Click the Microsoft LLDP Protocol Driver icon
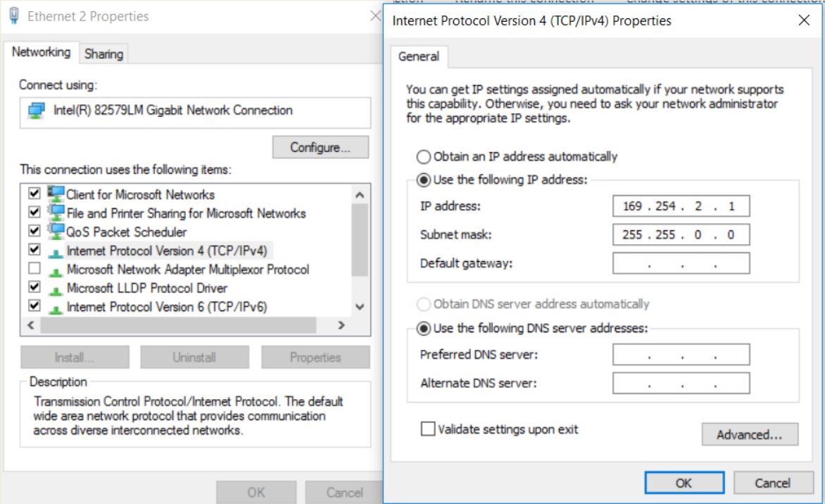 56,289
